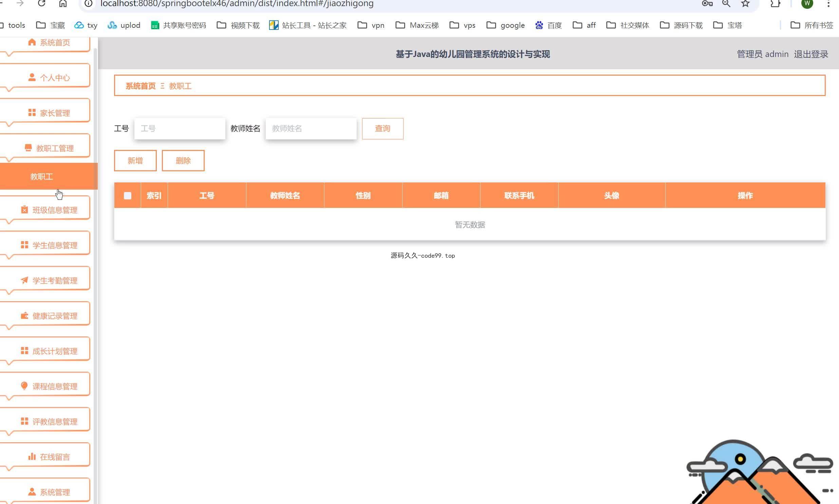Focus the 工号 input field
The width and height of the screenshot is (839, 504).
click(x=180, y=129)
